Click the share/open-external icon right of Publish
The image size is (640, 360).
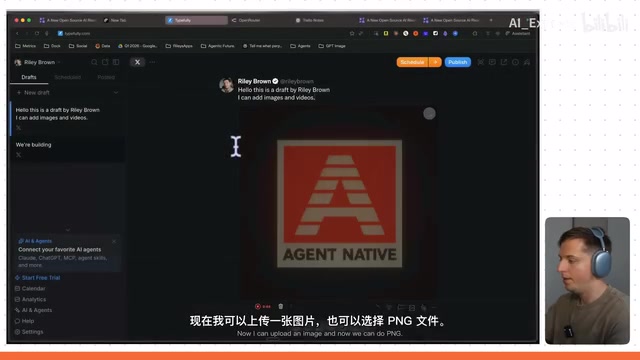point(504,62)
